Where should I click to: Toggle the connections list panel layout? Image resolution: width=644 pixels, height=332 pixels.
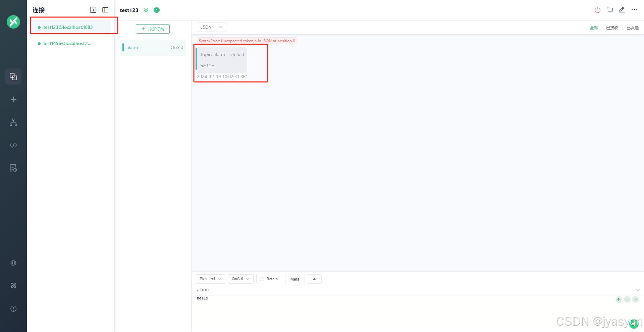point(105,10)
